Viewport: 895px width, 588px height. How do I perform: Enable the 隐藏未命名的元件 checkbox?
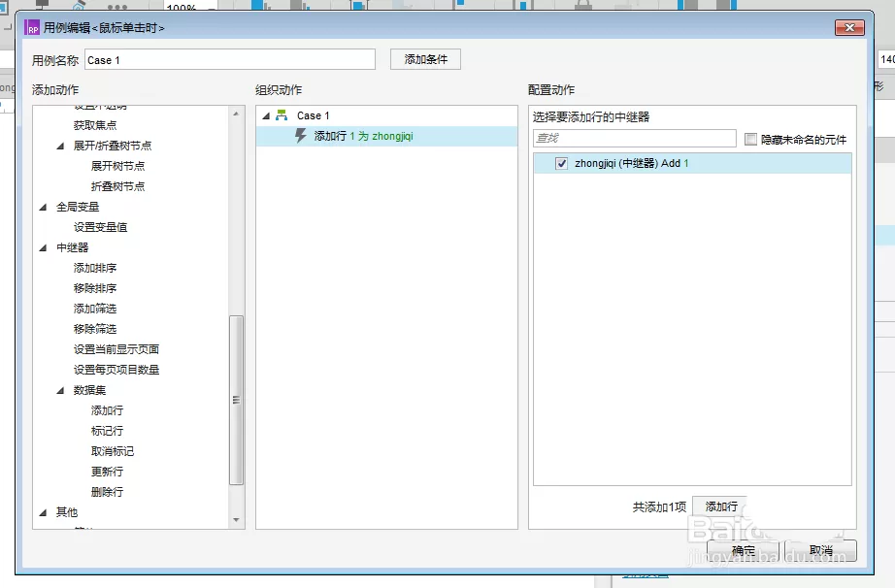tap(750, 139)
